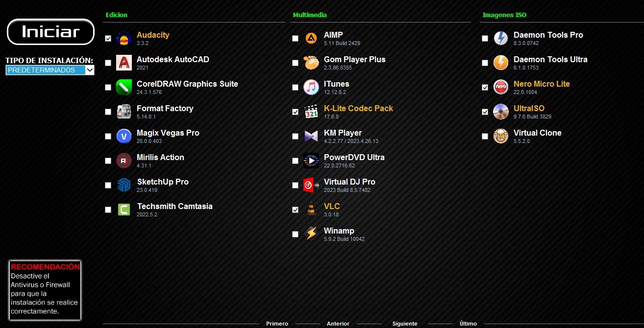This screenshot has width=644, height=328.
Task: Go to the Siguiente page
Action: click(x=405, y=324)
